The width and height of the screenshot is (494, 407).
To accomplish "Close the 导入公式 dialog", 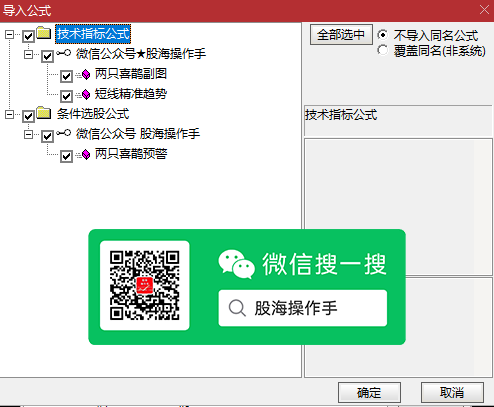I will click(484, 10).
